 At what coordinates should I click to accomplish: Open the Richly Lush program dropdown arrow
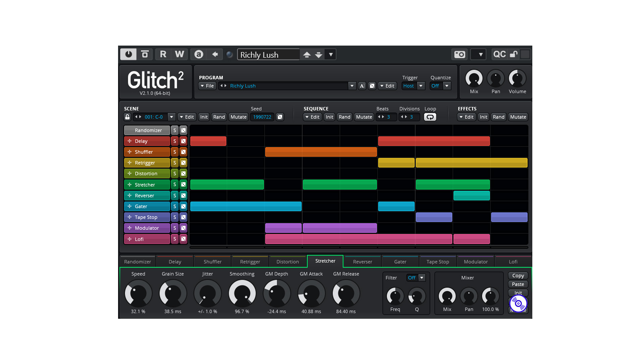pyautogui.click(x=352, y=86)
